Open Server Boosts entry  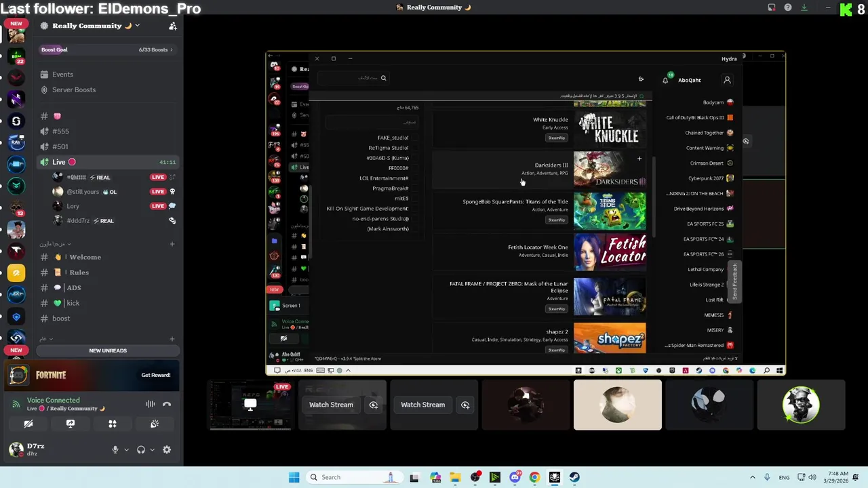pyautogui.click(x=108, y=89)
